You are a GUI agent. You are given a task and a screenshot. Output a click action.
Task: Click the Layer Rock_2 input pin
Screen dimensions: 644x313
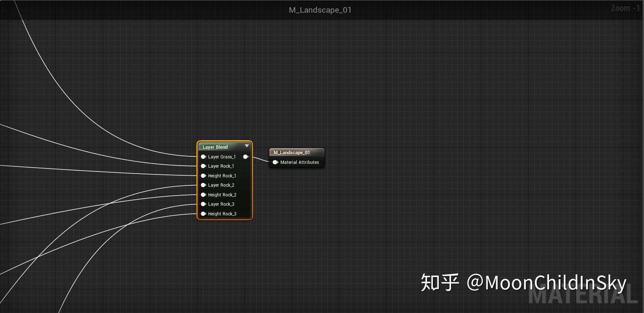click(x=204, y=185)
